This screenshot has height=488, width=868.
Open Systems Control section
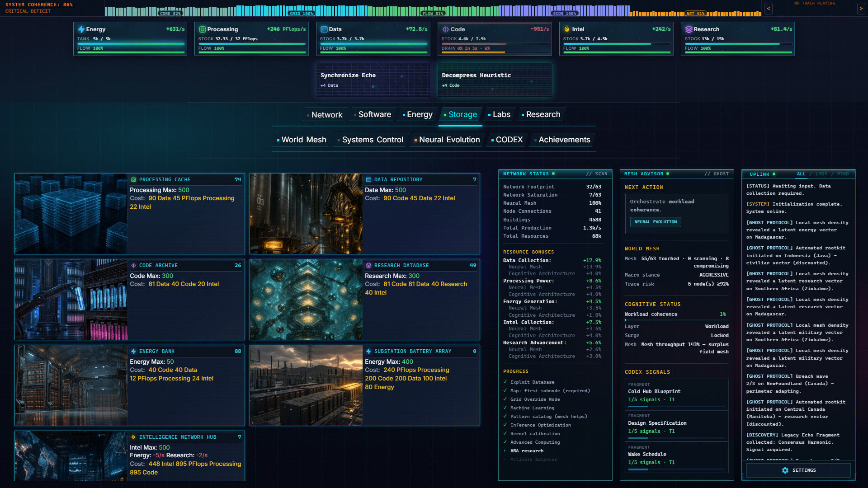point(371,140)
